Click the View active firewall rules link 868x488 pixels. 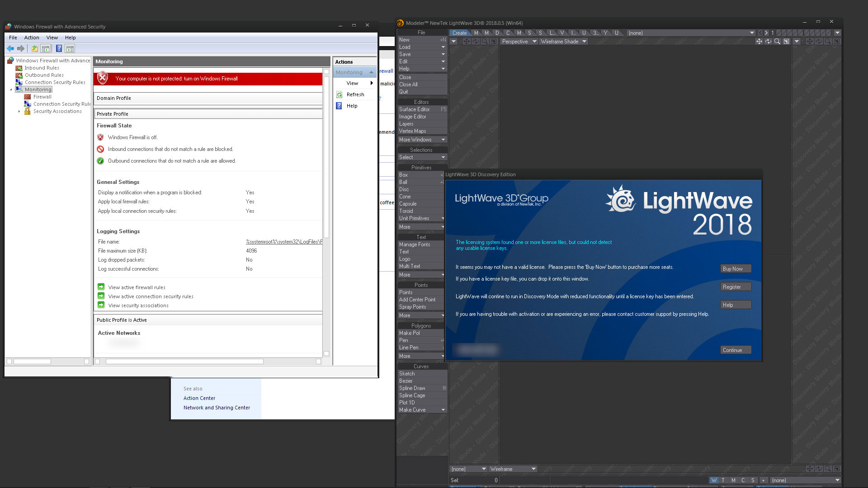(137, 287)
